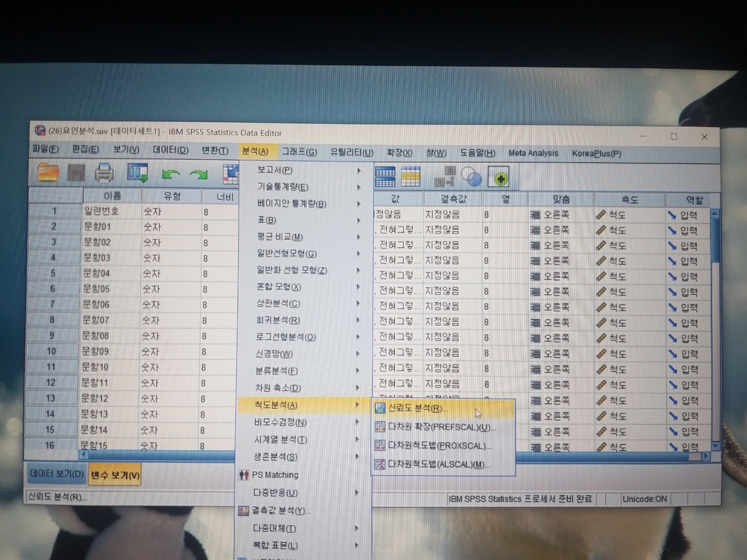Click the 맞춤 column header
The image size is (747, 560).
pos(560,199)
